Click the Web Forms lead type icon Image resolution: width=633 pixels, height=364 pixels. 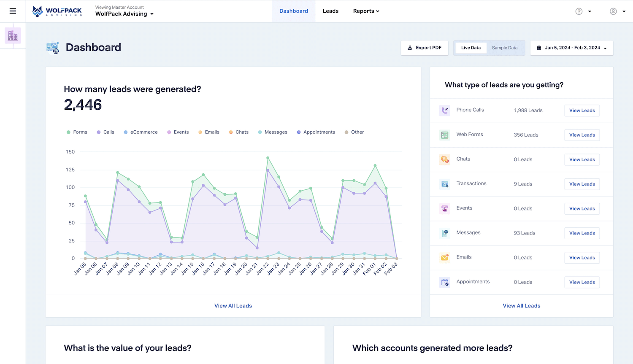[445, 135]
